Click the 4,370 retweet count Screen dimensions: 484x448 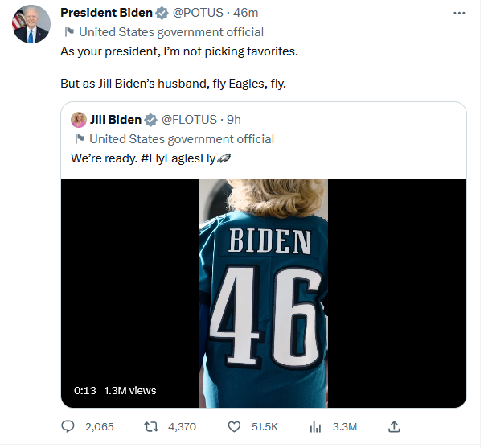click(183, 427)
